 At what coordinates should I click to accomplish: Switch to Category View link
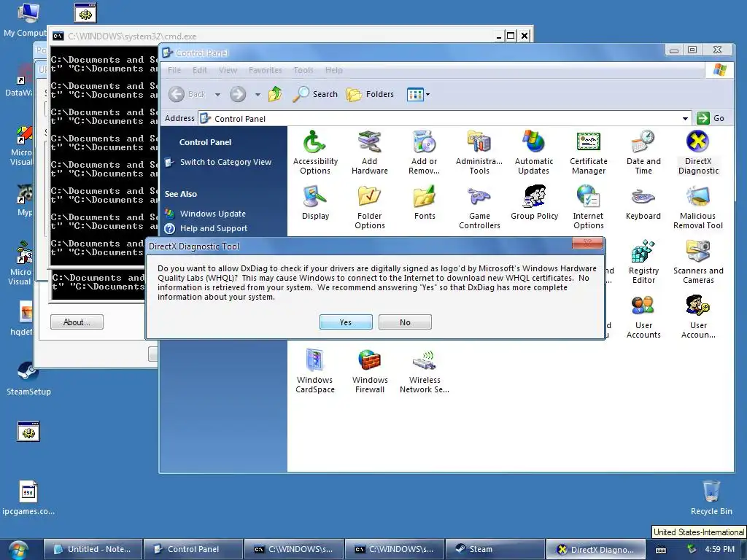click(x=225, y=162)
